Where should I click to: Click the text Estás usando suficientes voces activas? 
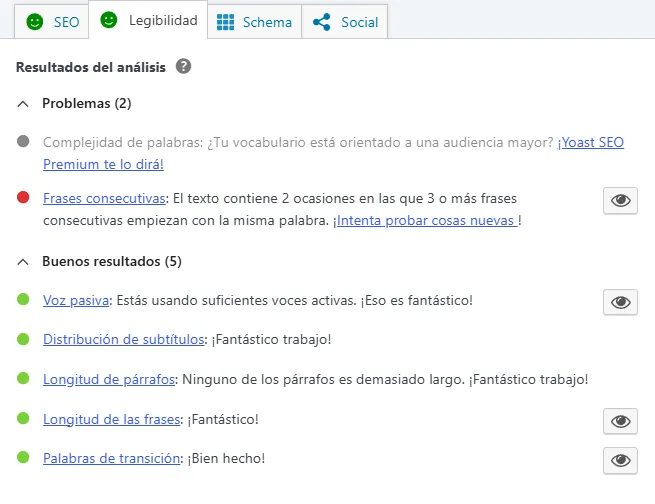point(236,300)
